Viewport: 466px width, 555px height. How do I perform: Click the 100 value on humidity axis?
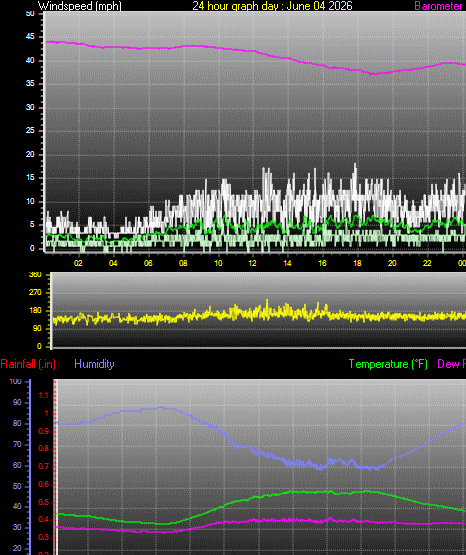pos(15,382)
